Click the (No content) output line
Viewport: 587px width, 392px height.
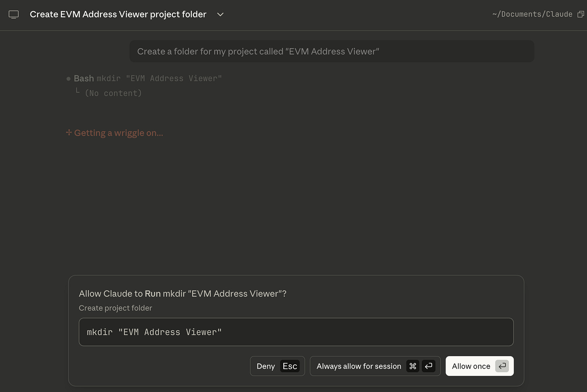click(113, 93)
